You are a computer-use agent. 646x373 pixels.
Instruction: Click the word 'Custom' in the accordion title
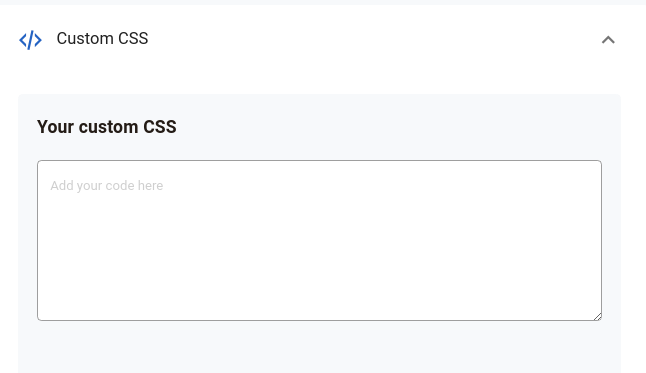(85, 38)
